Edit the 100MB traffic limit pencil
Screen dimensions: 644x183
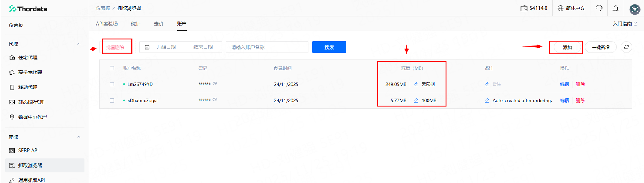(x=416, y=101)
